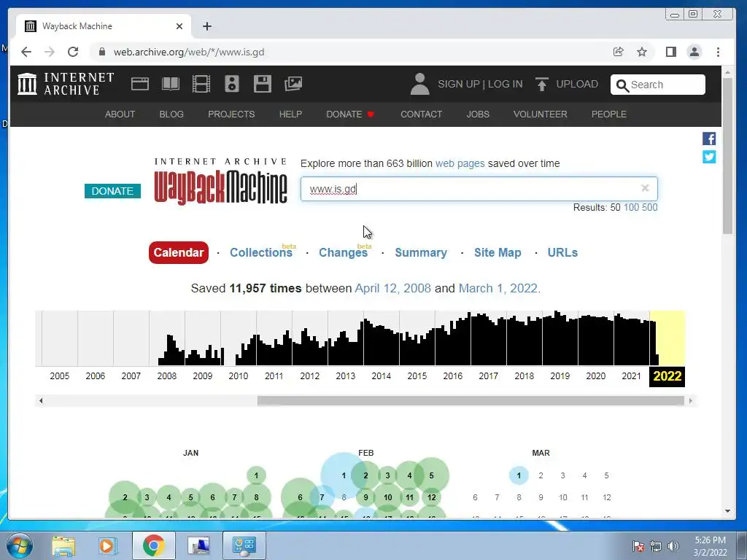Go back in Chrome

coord(26,52)
